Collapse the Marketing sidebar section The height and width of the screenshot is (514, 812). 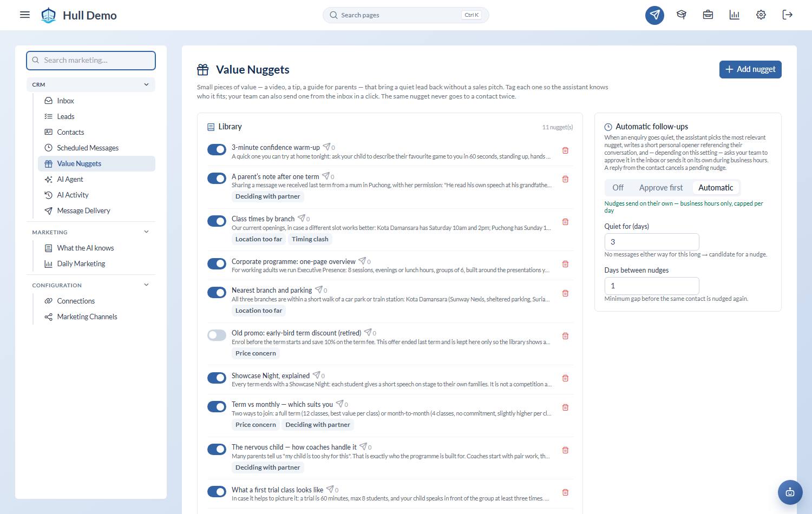(91, 232)
